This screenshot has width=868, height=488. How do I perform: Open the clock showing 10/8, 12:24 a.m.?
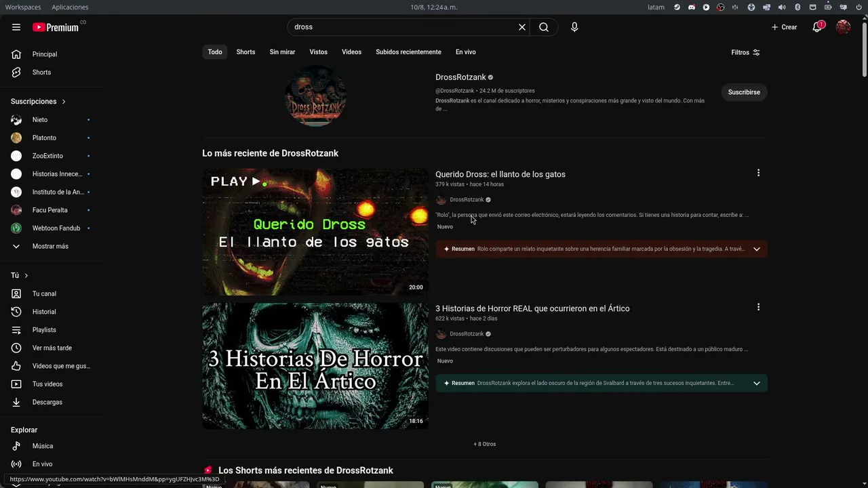(434, 7)
